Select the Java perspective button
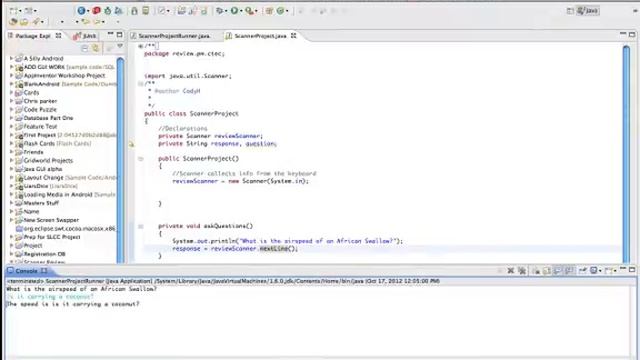 [588, 11]
